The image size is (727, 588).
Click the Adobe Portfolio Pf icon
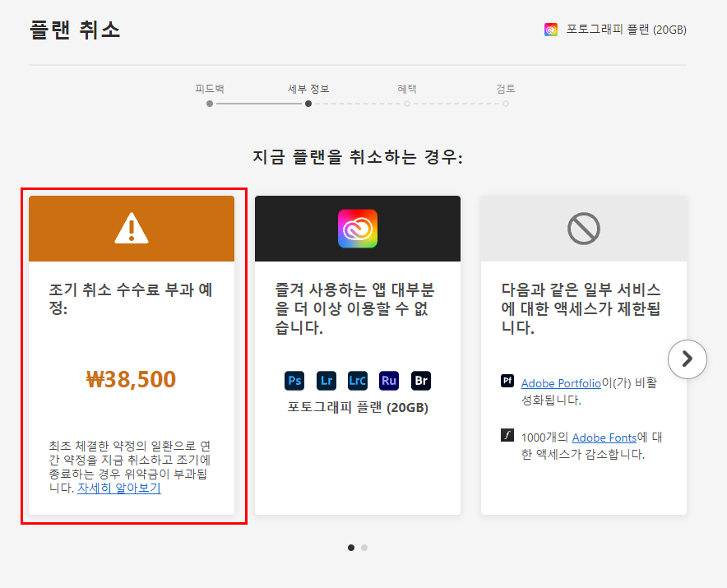point(507,381)
